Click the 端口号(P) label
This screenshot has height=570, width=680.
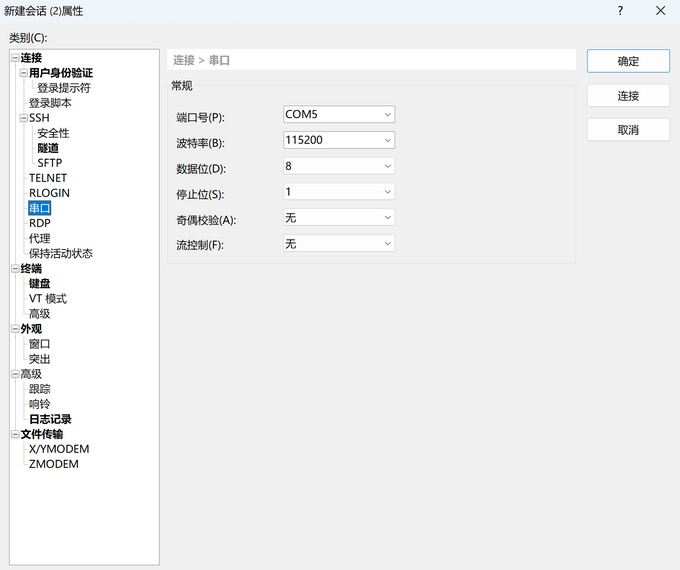click(200, 118)
